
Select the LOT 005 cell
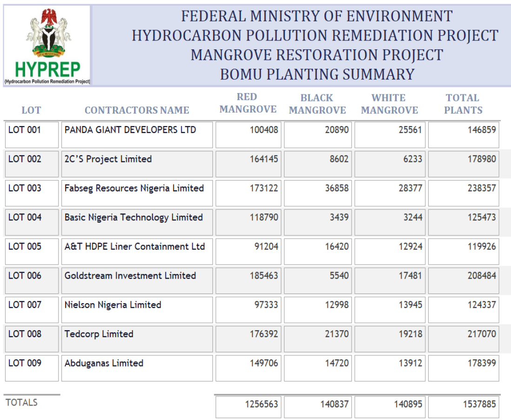32,251
